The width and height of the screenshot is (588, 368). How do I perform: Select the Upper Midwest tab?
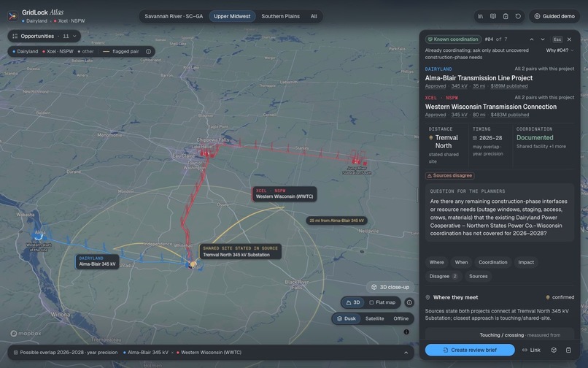coord(232,16)
